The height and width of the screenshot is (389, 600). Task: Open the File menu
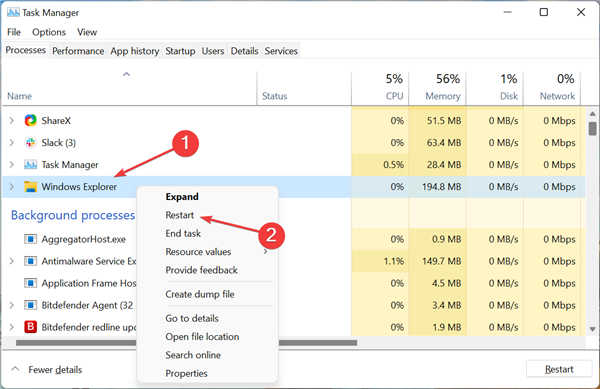coord(14,32)
